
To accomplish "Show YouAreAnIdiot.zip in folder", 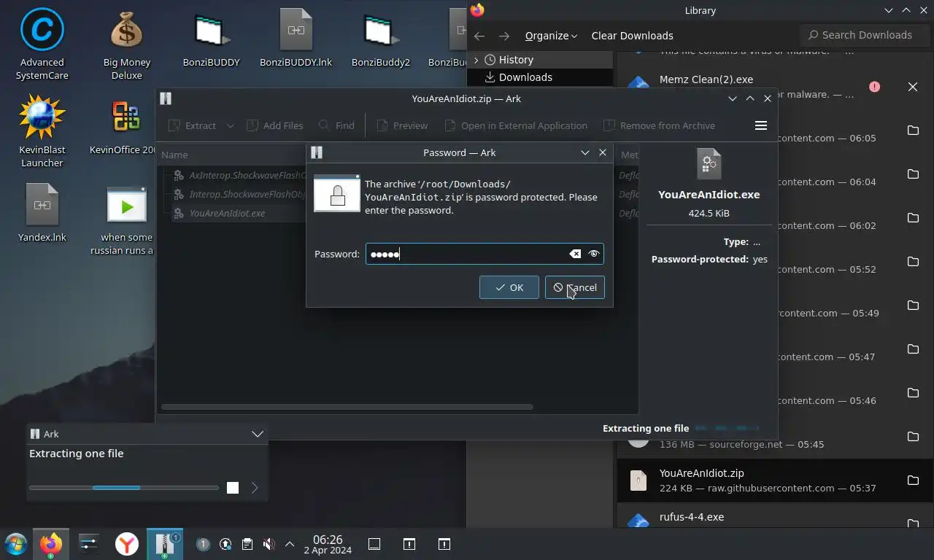I will 913,480.
